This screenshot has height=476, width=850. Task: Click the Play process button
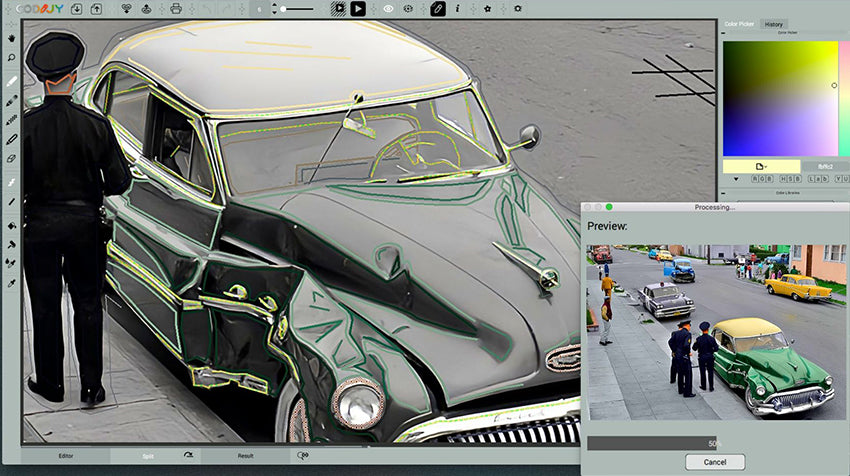pyautogui.click(x=358, y=8)
